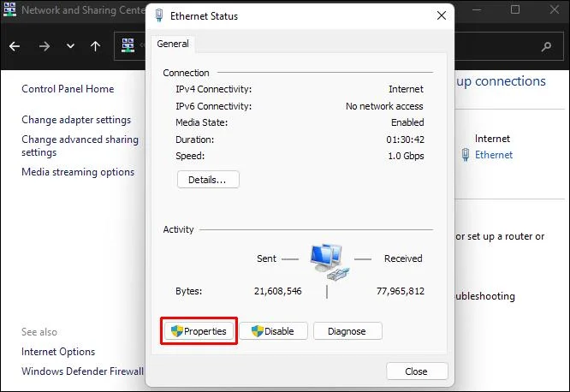Select the speed value 1.0 Gbps

tap(406, 156)
